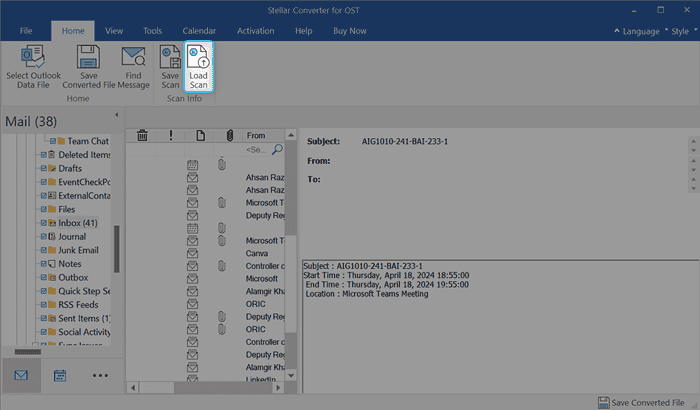
Task: Click the Save Scan icon
Action: pos(170,67)
